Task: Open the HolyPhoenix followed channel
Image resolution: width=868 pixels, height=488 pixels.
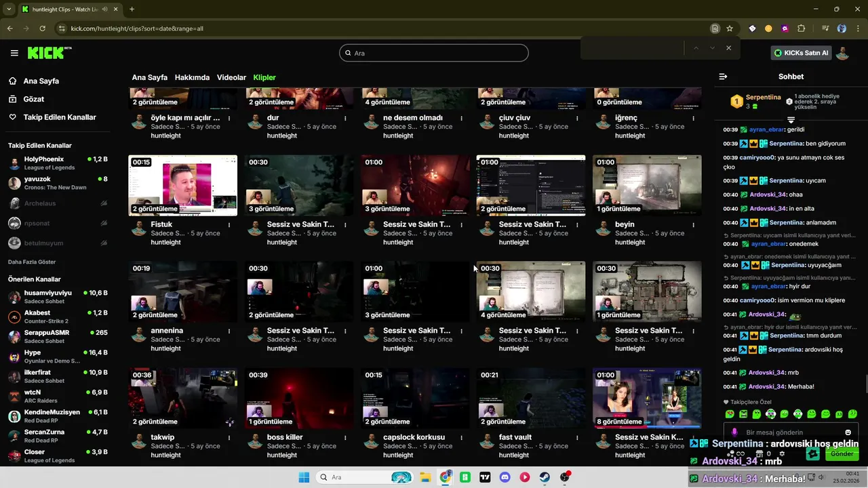Action: [x=58, y=163]
